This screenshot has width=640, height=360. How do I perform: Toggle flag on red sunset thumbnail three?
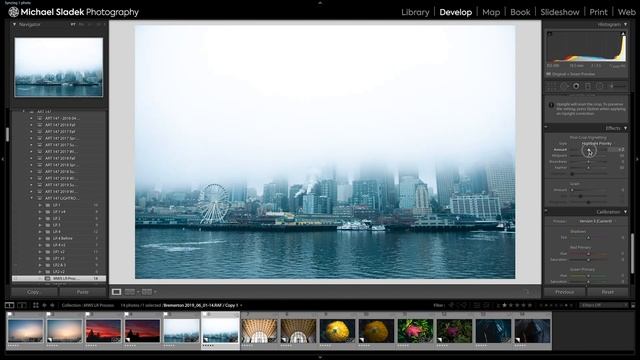pyautogui.click(x=88, y=314)
